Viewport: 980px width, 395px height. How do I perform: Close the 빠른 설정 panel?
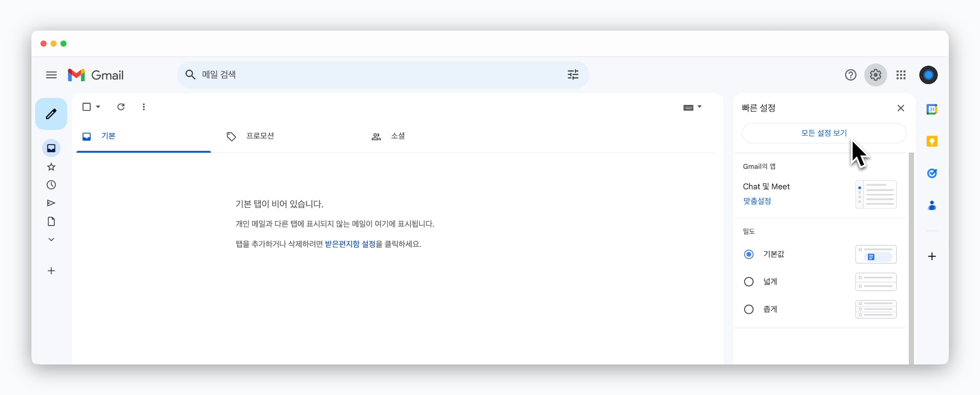901,108
